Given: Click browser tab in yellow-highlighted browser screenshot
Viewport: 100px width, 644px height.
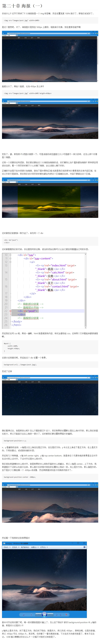Looking at the screenshot, I should click(9, 182).
